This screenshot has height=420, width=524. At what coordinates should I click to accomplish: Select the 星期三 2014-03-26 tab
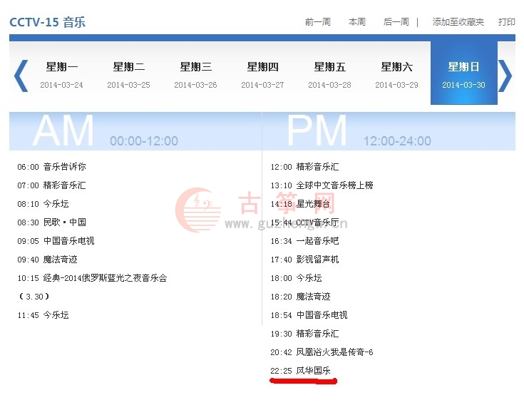click(196, 75)
